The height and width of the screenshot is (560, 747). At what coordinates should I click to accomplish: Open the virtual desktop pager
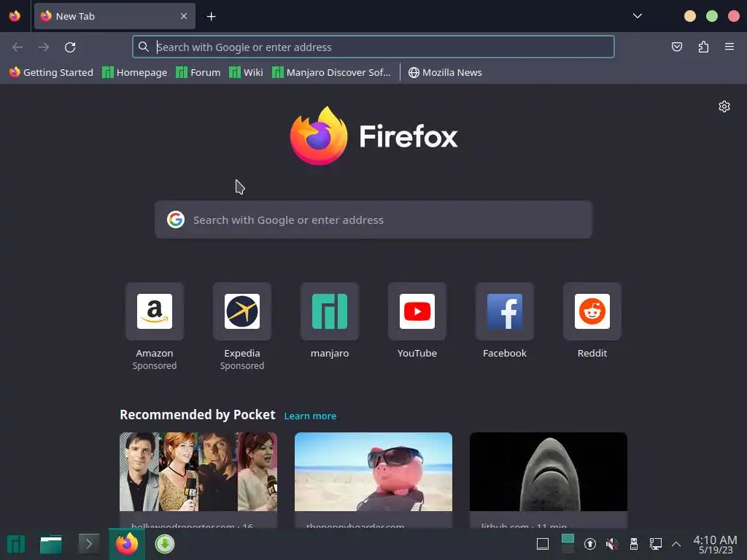(x=568, y=544)
